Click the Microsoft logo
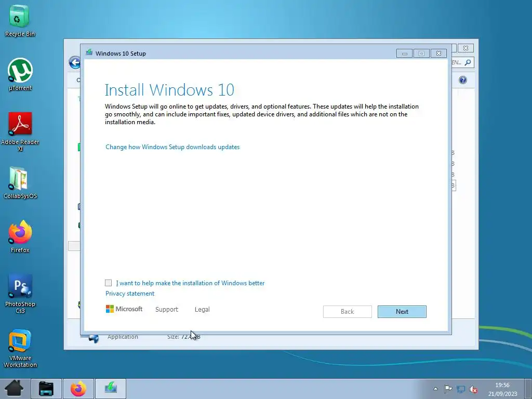This screenshot has width=532, height=399. pos(124,309)
